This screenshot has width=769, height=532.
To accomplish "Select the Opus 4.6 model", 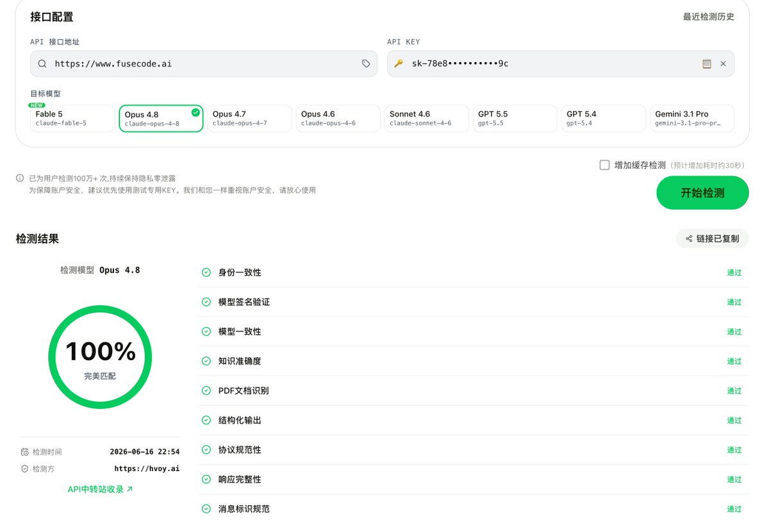I will pos(338,119).
